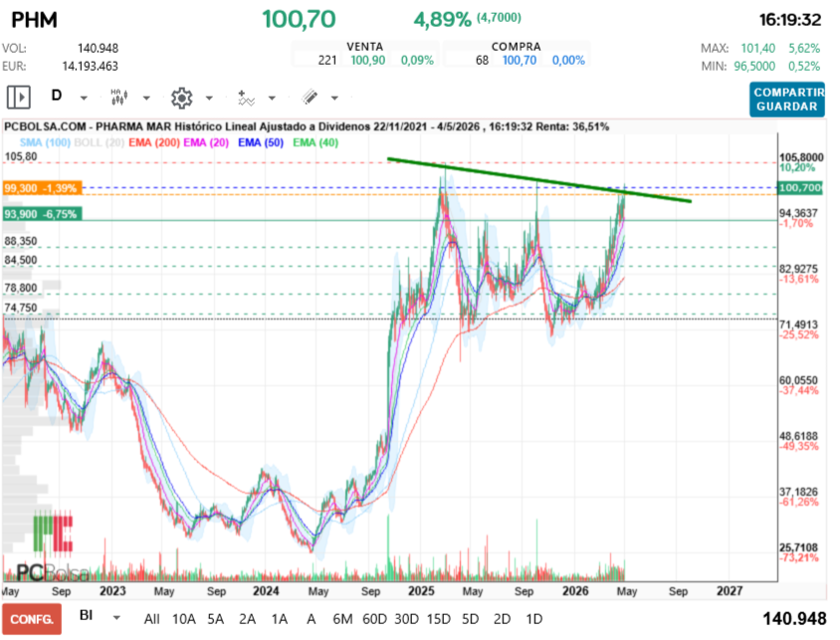Select the 6M time range
Image resolution: width=840 pixels, height=640 pixels.
342,619
